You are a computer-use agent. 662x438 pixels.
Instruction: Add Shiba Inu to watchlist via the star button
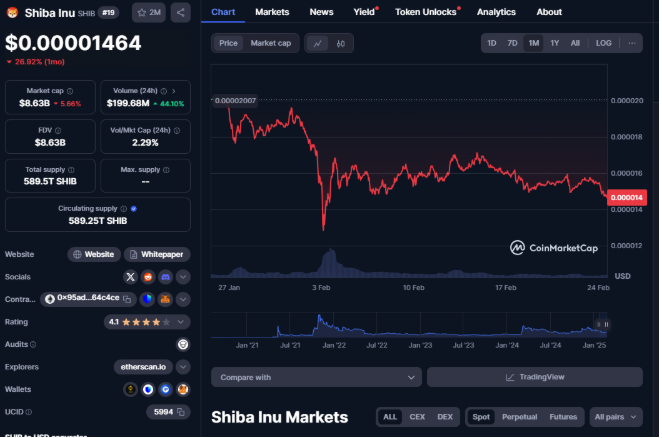click(x=147, y=12)
